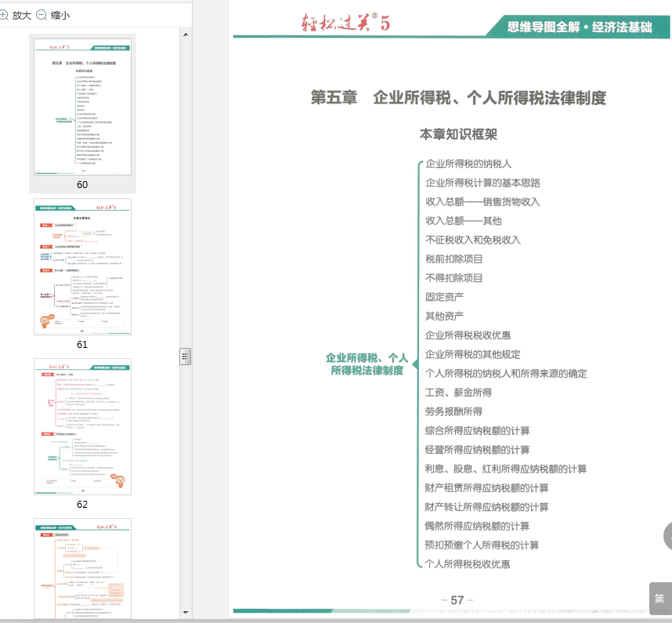The image size is (672, 623).
Task: Click the text 固定资产
Action: 444,297
